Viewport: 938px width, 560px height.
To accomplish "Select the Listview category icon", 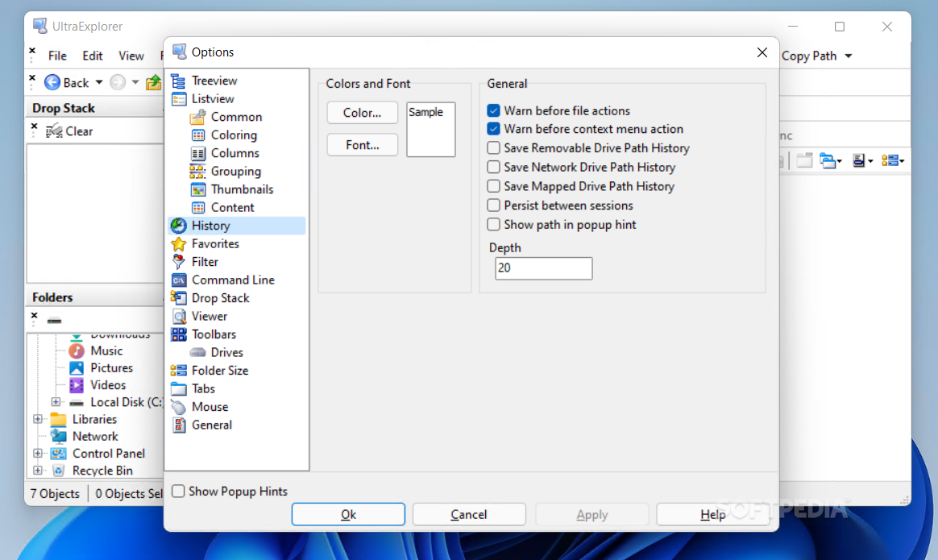I will 178,99.
